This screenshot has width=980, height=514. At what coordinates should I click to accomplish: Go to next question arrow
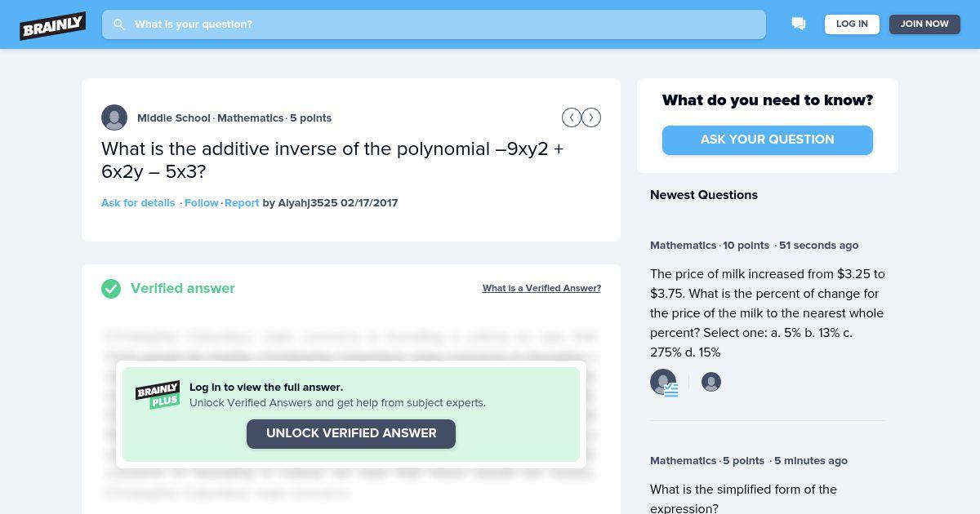coord(591,117)
